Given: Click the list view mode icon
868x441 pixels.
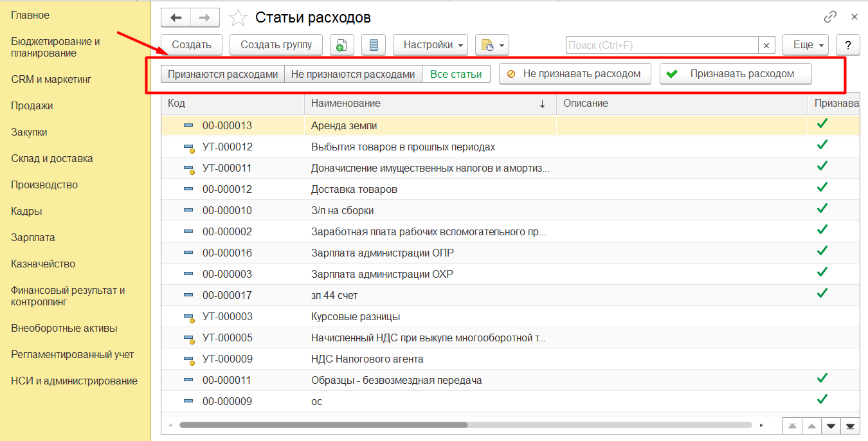Looking at the screenshot, I should (x=374, y=45).
